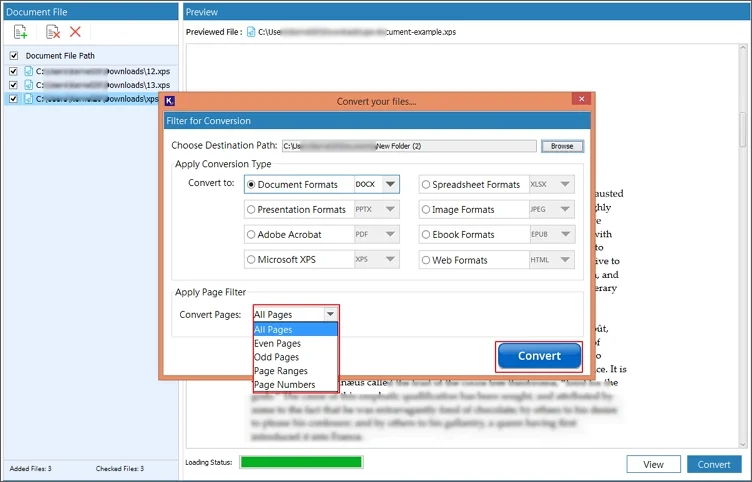Open the XPS format dropdown

tap(390, 259)
